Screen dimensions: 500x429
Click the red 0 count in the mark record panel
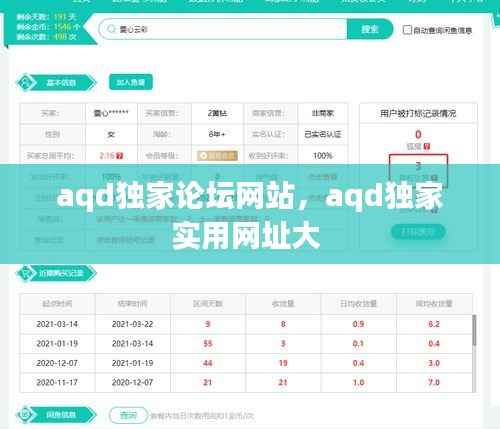pyautogui.click(x=418, y=135)
